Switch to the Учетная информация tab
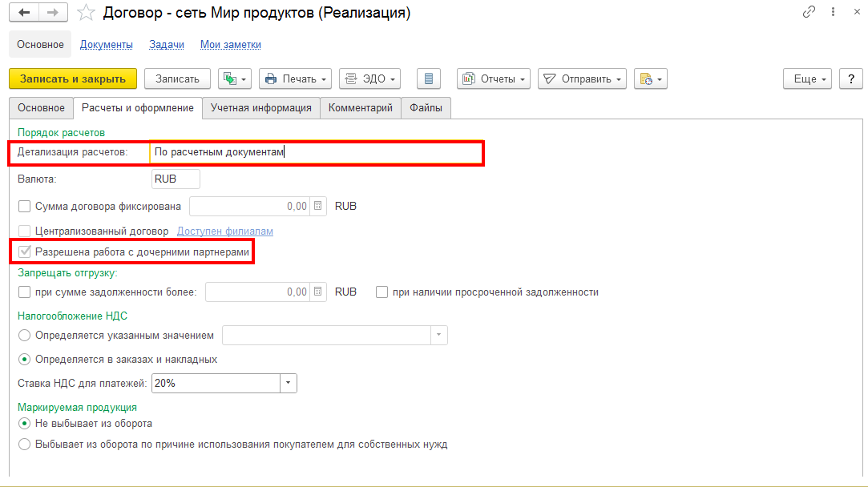The width and height of the screenshot is (868, 487). (260, 107)
